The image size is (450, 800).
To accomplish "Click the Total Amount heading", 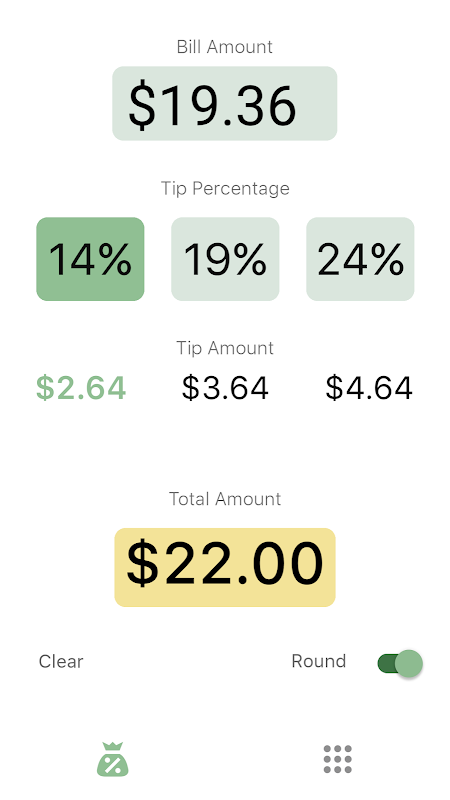I will click(x=225, y=498).
